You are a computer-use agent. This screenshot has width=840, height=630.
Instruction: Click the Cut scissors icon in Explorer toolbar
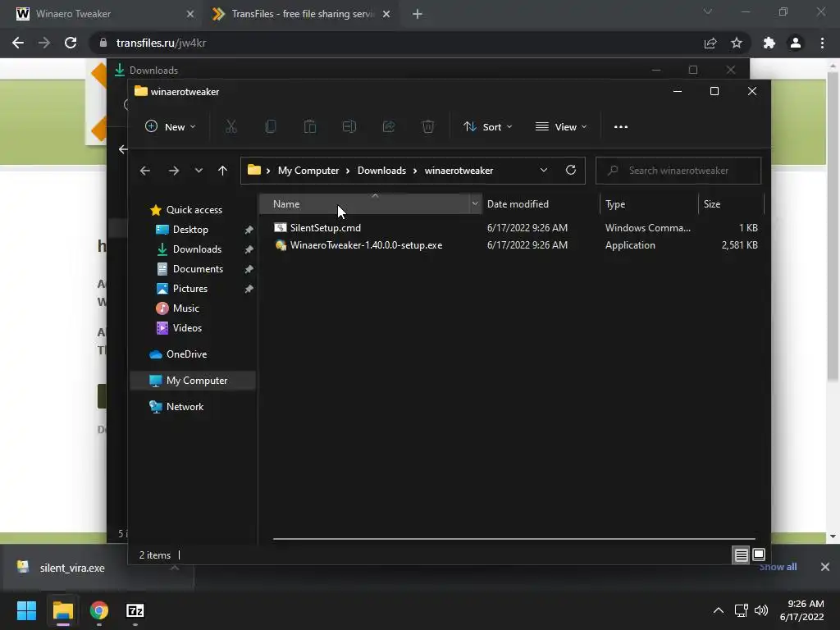coord(231,126)
